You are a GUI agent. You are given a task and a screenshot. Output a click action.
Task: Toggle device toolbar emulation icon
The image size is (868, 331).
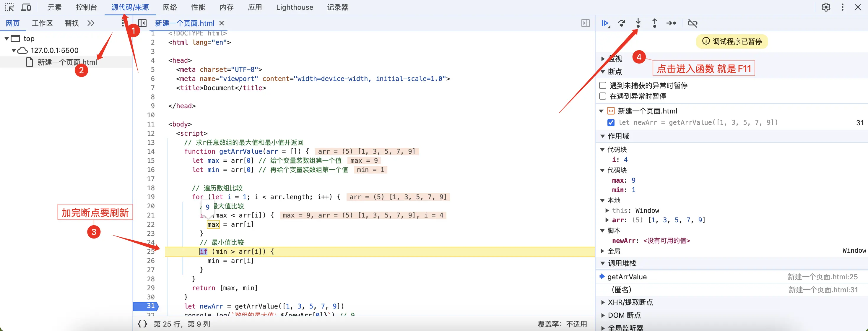(26, 7)
